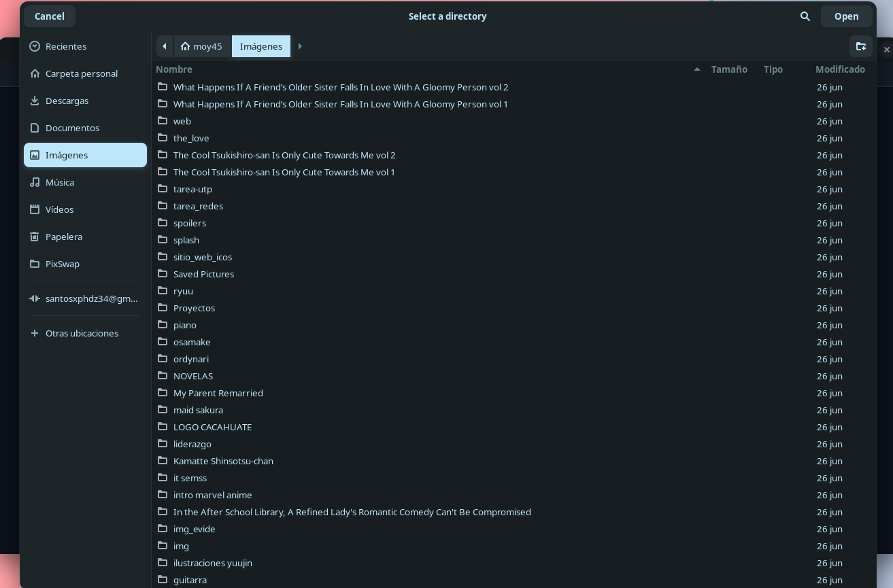
Task: Go to Carpeta personal in the sidebar
Action: tap(85, 73)
